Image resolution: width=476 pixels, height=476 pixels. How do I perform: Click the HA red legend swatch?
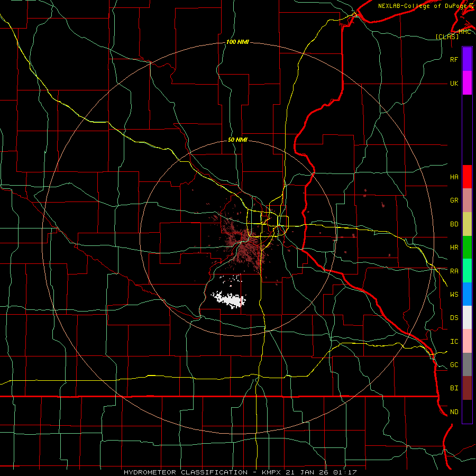point(467,177)
